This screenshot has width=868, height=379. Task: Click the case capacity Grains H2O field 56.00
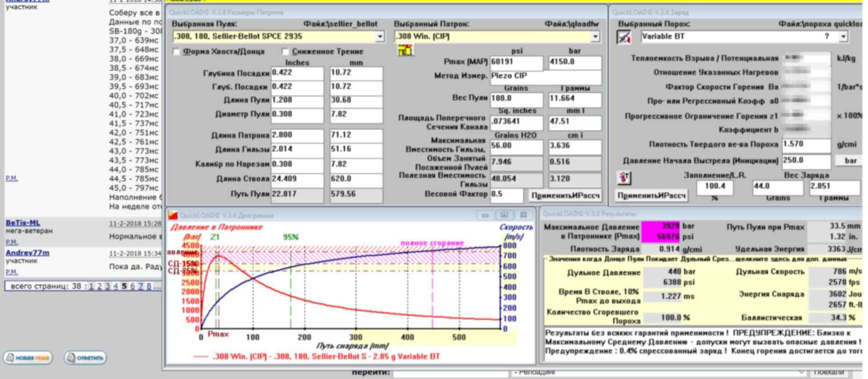coord(516,147)
